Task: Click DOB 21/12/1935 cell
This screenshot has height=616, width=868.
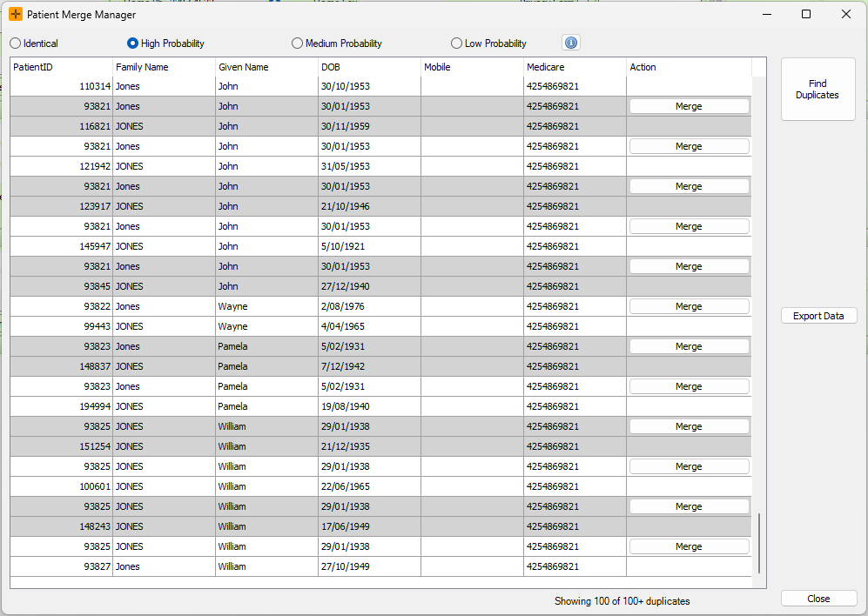Action: coord(369,446)
